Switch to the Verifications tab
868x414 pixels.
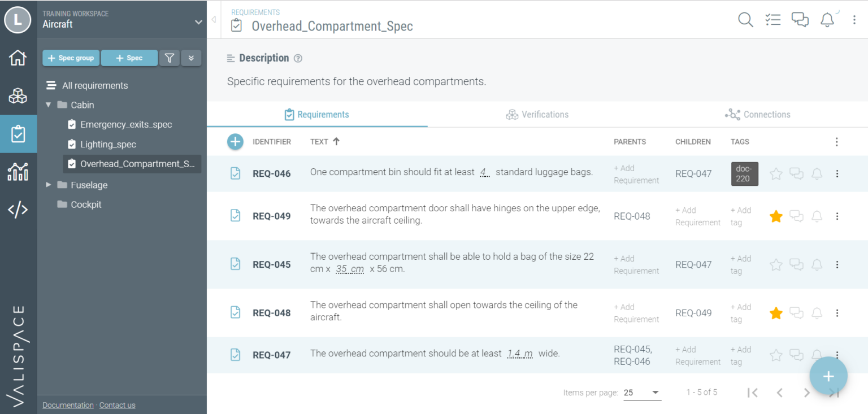[537, 114]
